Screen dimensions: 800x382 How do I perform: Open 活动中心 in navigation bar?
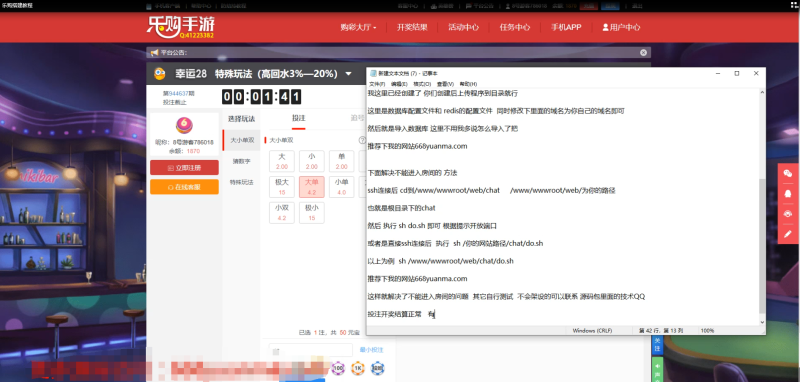[463, 28]
